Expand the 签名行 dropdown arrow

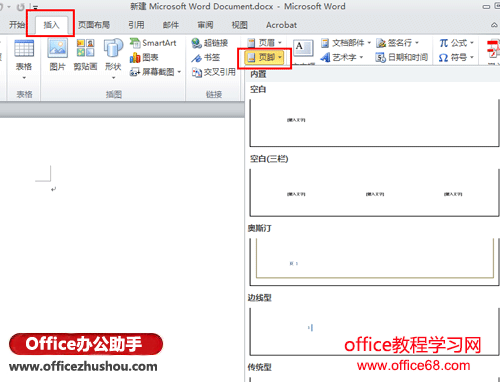coord(417,43)
